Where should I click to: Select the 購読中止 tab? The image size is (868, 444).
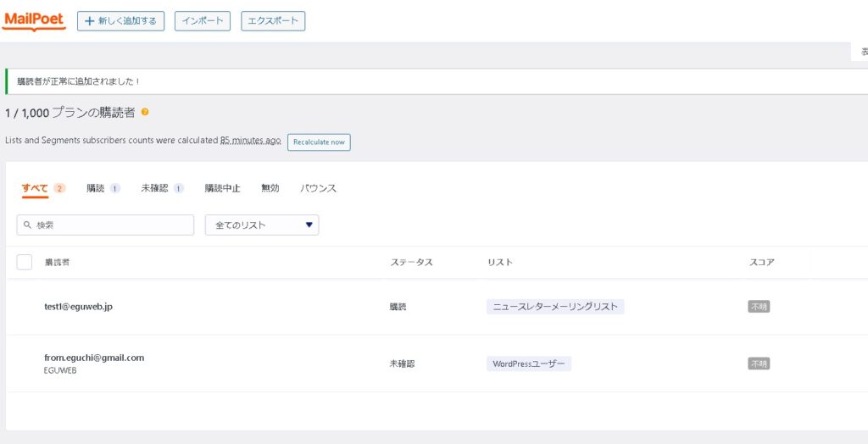(222, 188)
